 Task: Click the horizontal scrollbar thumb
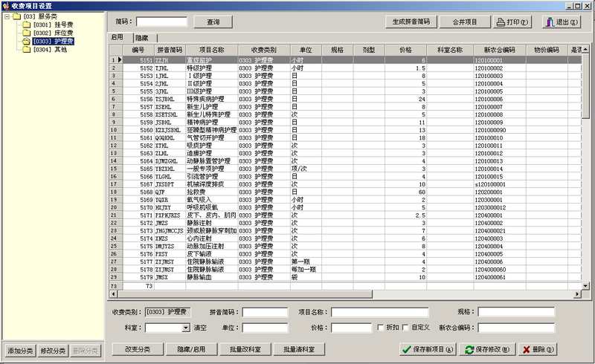point(245,294)
